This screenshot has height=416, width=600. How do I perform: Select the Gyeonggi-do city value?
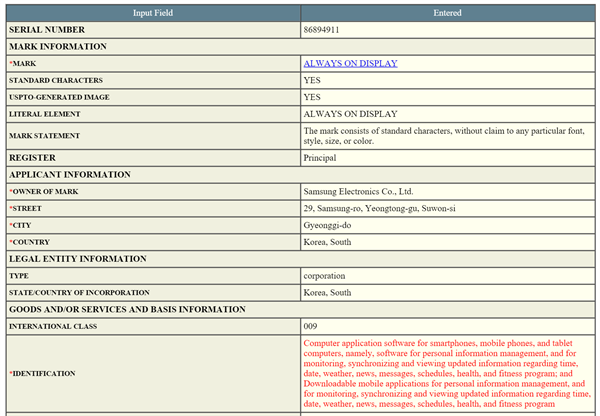pos(327,225)
